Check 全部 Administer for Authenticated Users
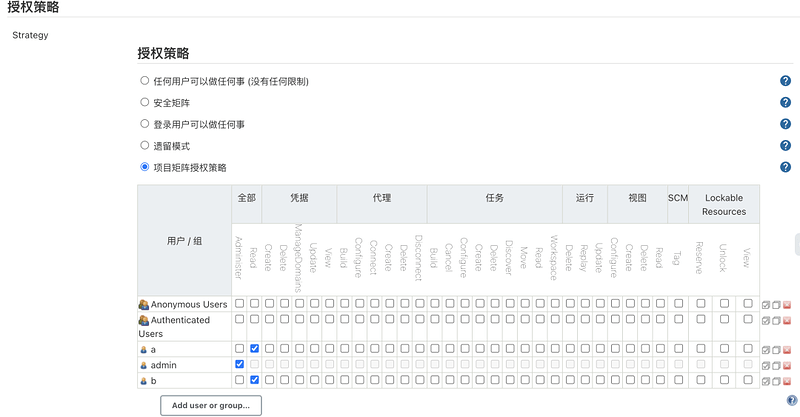The height and width of the screenshot is (417, 800). coord(239,319)
